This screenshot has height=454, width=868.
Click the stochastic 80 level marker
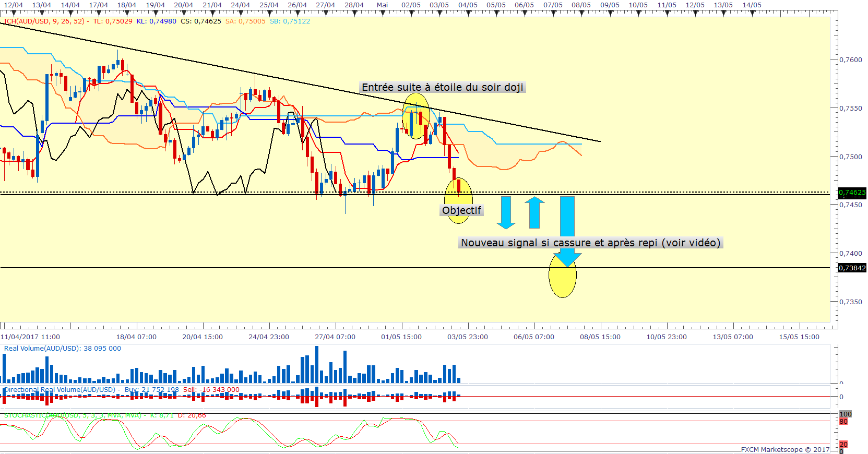(843, 421)
